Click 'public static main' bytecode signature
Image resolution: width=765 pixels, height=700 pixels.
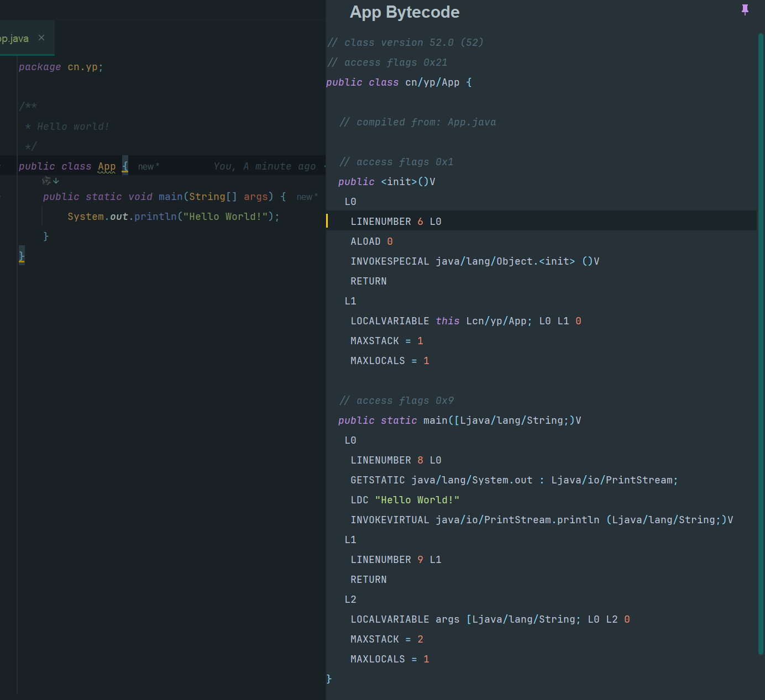tap(460, 420)
